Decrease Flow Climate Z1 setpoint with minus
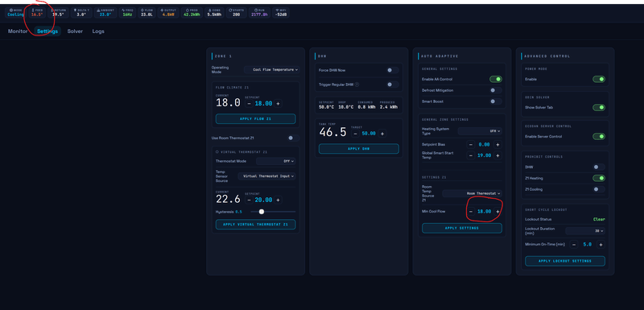This screenshot has height=310, width=644. pyautogui.click(x=249, y=104)
